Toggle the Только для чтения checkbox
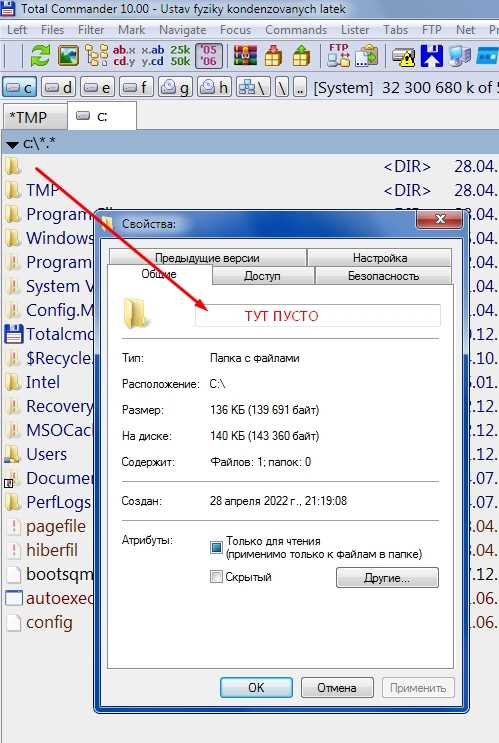The height and width of the screenshot is (743, 499). coord(216,547)
